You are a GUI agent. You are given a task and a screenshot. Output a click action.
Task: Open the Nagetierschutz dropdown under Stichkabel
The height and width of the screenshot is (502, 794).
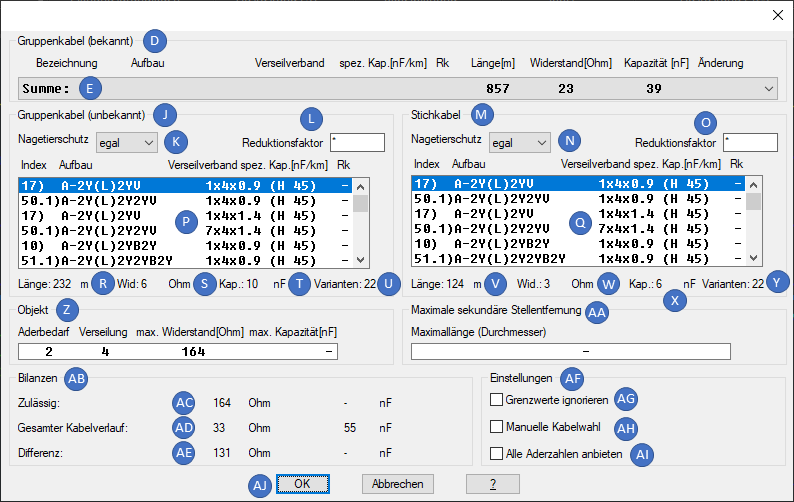click(x=520, y=143)
